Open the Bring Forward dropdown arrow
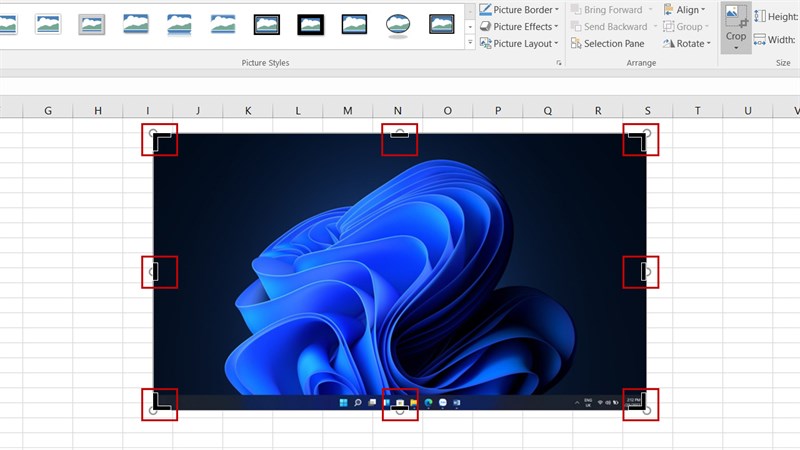Viewport: 800px width, 450px height. point(651,10)
